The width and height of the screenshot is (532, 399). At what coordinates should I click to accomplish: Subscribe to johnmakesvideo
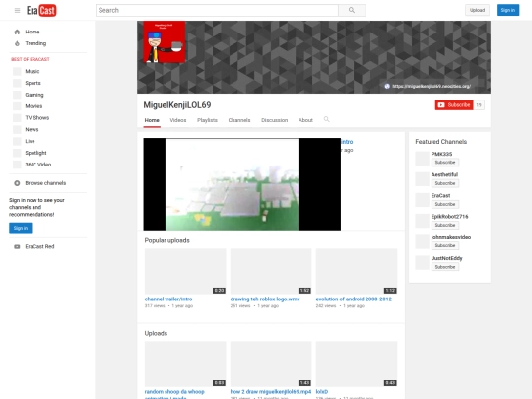coord(445,245)
